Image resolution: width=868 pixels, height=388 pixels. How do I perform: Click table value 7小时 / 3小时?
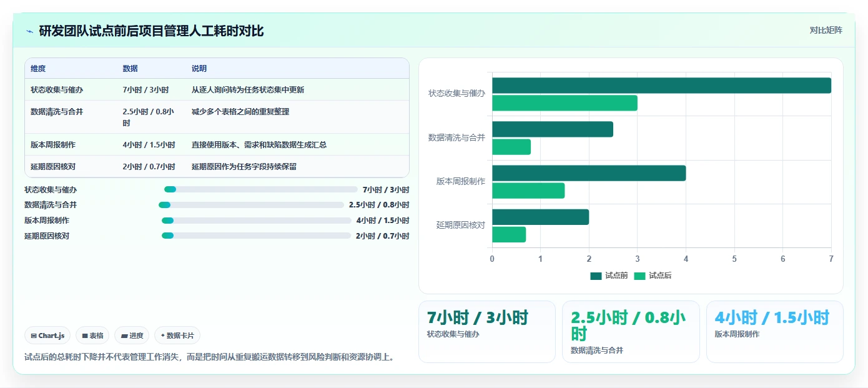pyautogui.click(x=145, y=90)
